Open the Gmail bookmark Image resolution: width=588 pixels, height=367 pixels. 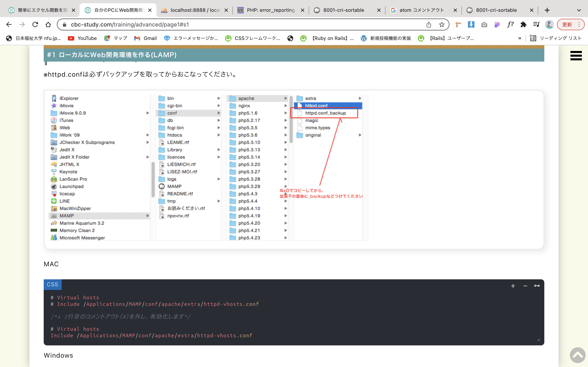[x=146, y=38]
